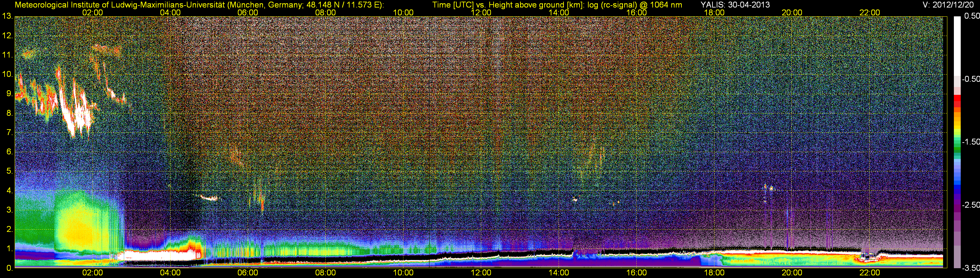
Task: Click the 20:00 label on the bottom time axis
Action: pyautogui.click(x=792, y=273)
